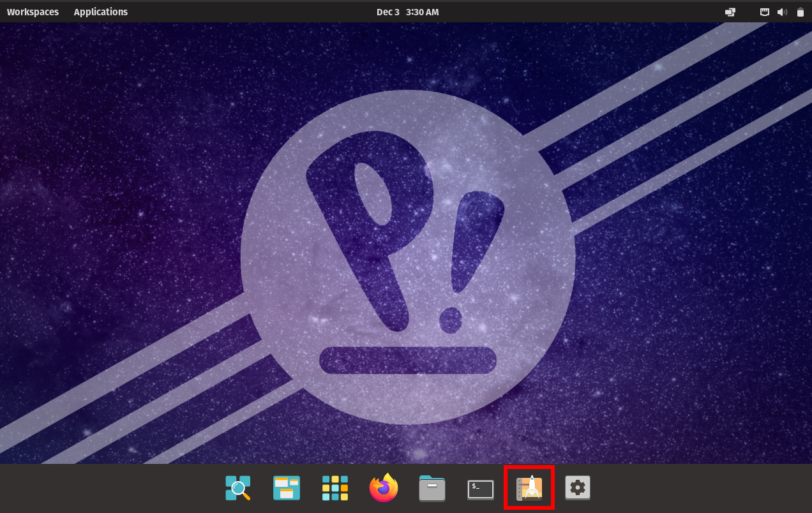This screenshot has width=812, height=513.
Task: Open a Terminal window
Action: tap(480, 488)
